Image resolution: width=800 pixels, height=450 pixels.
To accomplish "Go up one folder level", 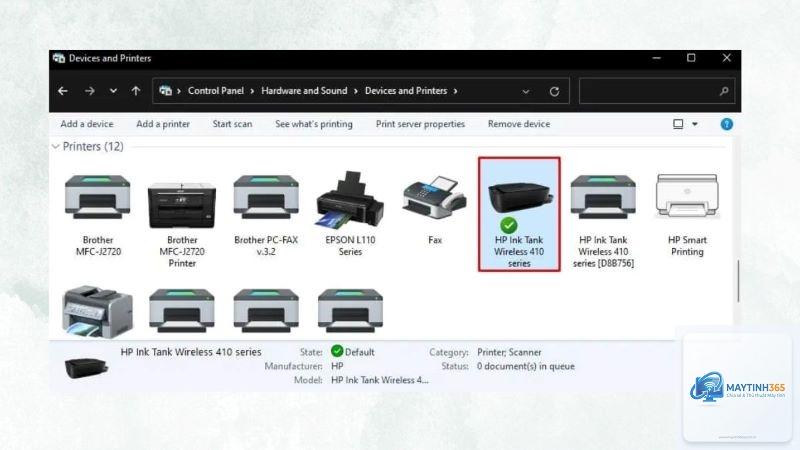I will pos(136,91).
